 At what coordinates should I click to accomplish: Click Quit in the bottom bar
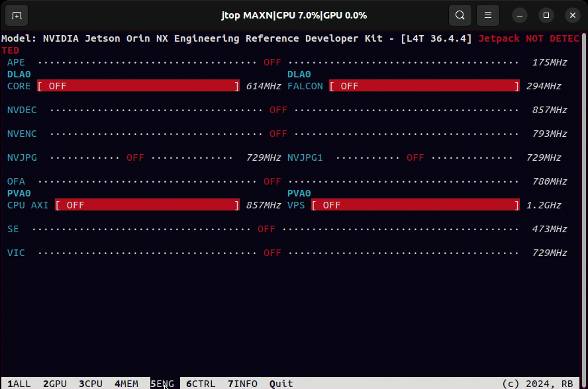tap(281, 384)
